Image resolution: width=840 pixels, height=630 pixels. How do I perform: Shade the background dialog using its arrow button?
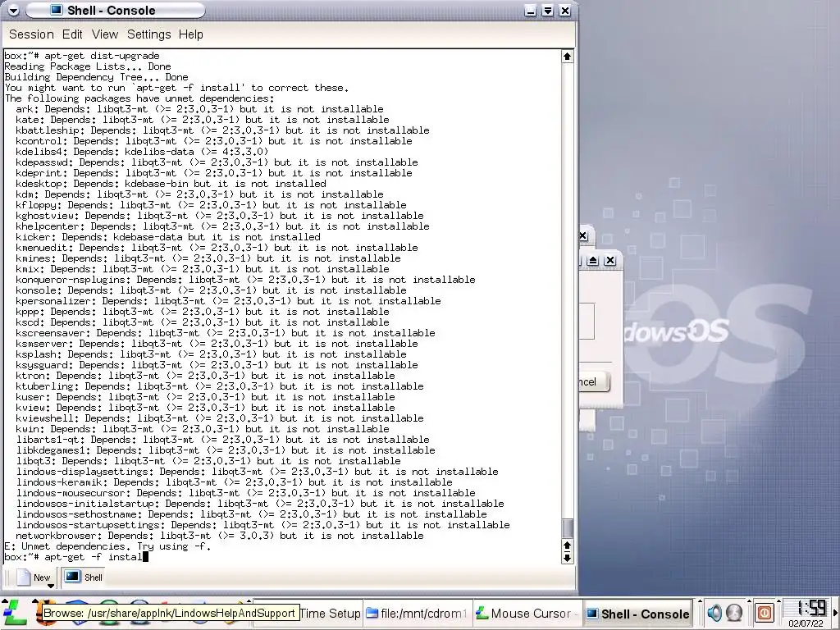point(592,260)
